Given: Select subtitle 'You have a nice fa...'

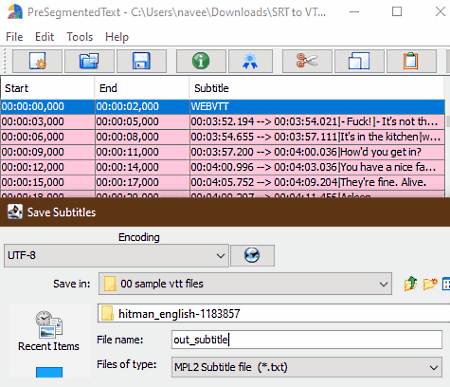Looking at the screenshot, I should [x=223, y=167].
